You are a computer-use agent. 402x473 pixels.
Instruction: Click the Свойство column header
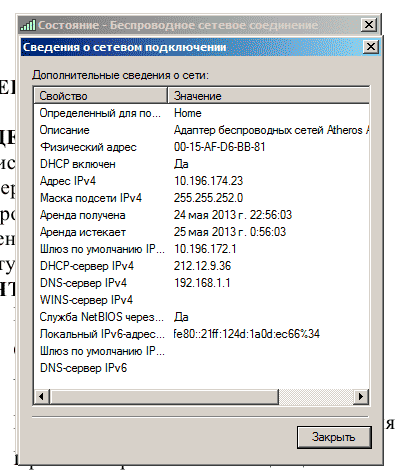100,96
